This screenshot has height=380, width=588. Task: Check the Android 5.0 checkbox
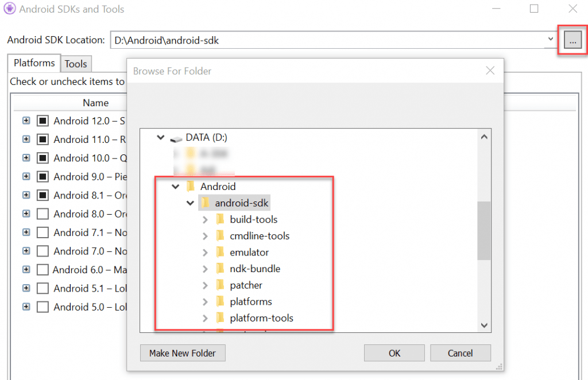pyautogui.click(x=42, y=307)
